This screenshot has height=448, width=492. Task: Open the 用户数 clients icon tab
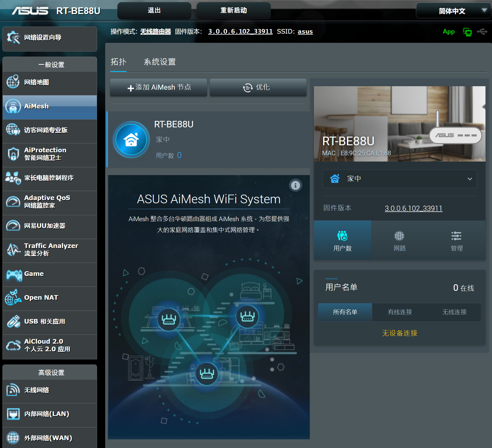point(342,240)
